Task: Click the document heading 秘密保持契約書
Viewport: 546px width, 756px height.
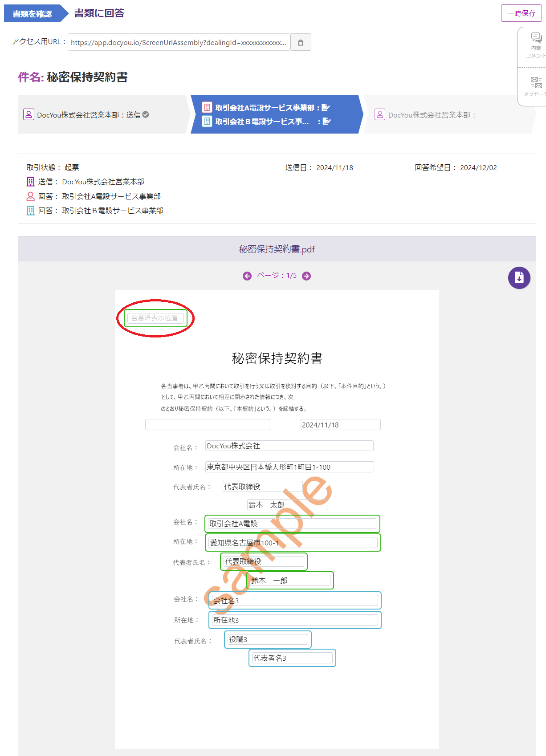Action: click(277, 358)
